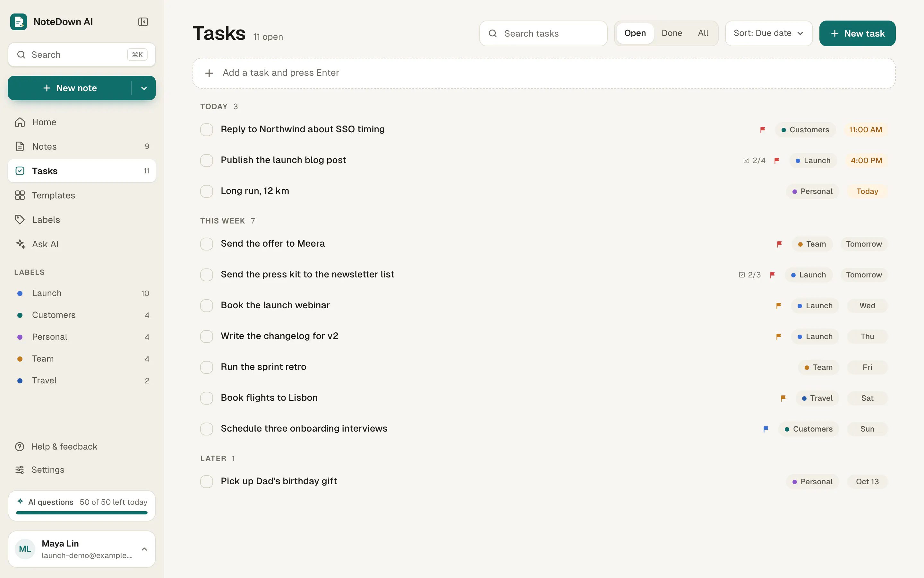Click the purple Personal label dot in sidebar

20,337
